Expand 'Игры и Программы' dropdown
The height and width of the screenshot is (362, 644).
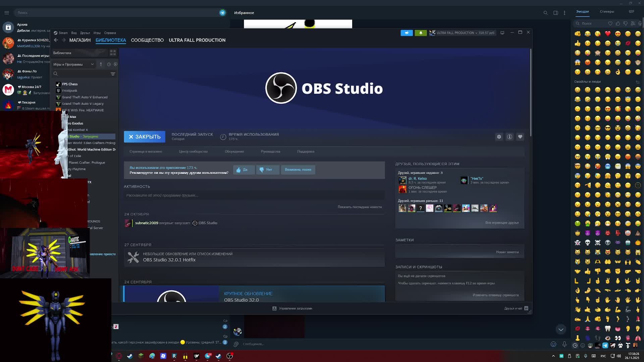73,64
